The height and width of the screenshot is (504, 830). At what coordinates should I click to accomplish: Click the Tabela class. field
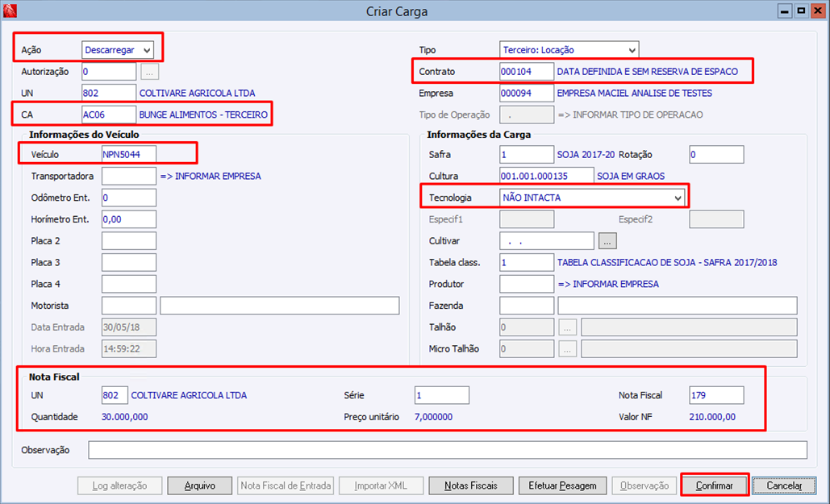pyautogui.click(x=527, y=263)
